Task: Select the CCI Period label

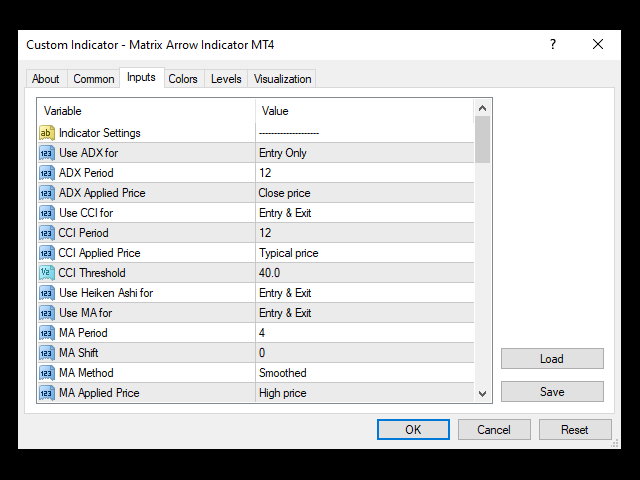Action: pos(83,233)
